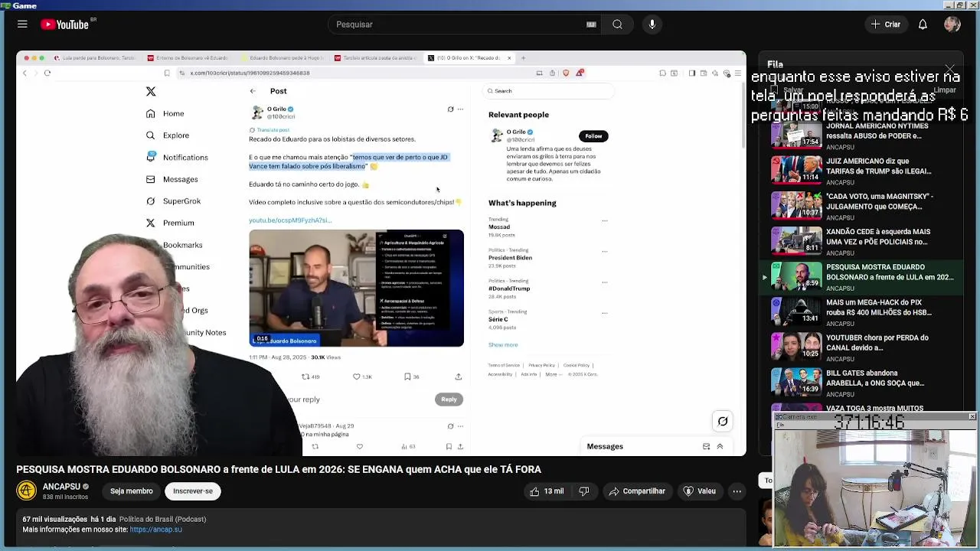Like the video with 13 mil thumbs-up
The image size is (980, 551).
[x=547, y=491]
